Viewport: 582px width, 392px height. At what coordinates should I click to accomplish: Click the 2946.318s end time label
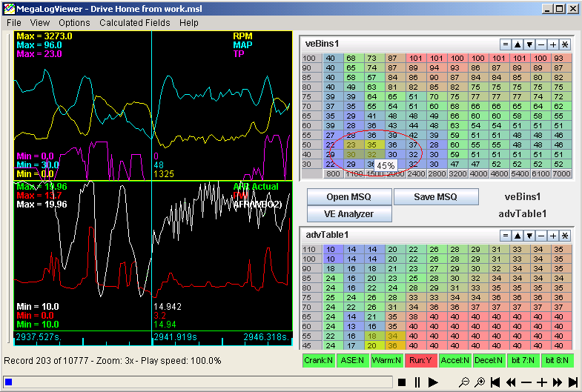(x=266, y=337)
